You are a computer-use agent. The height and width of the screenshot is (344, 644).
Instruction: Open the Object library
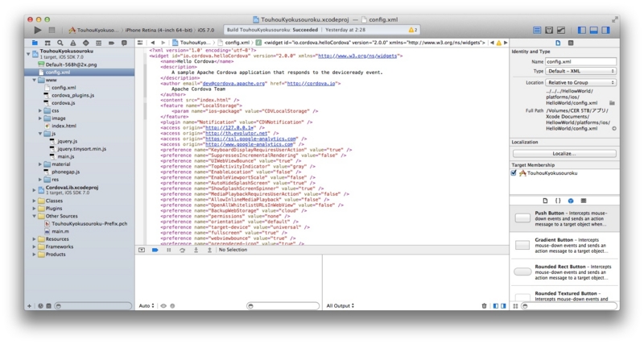point(571,201)
